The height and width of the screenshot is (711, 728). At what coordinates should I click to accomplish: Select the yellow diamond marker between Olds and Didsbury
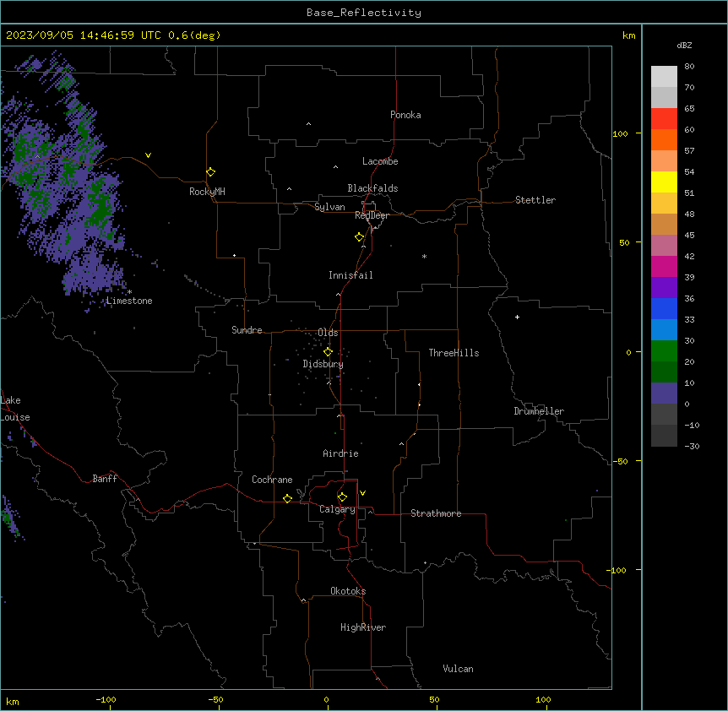click(x=329, y=352)
